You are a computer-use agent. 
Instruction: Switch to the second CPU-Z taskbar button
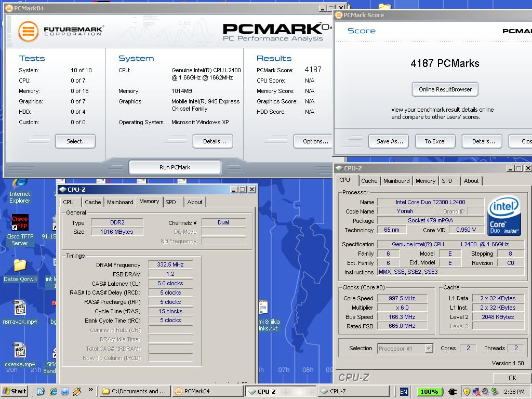click(353, 391)
